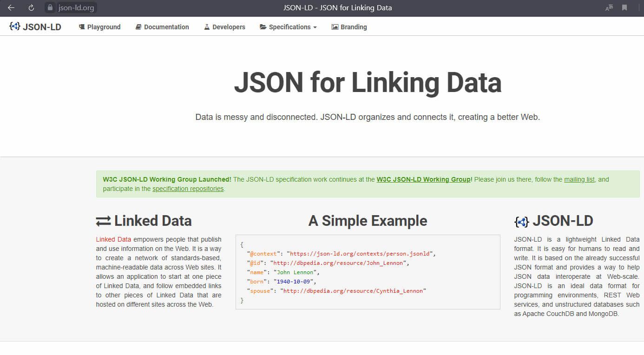Click the book icon beside Documentation

(138, 26)
